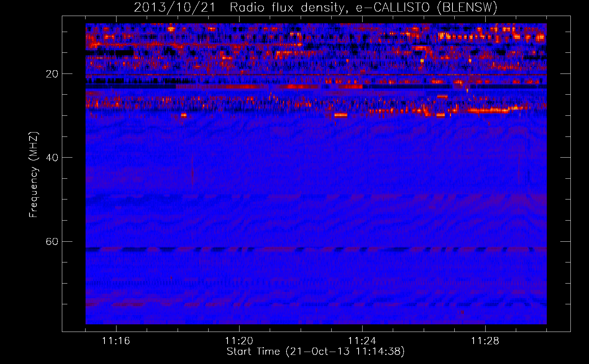This screenshot has width=589, height=364.
Task: Select the 'Frequency (MHZ)' axis label
Action: coord(33,175)
